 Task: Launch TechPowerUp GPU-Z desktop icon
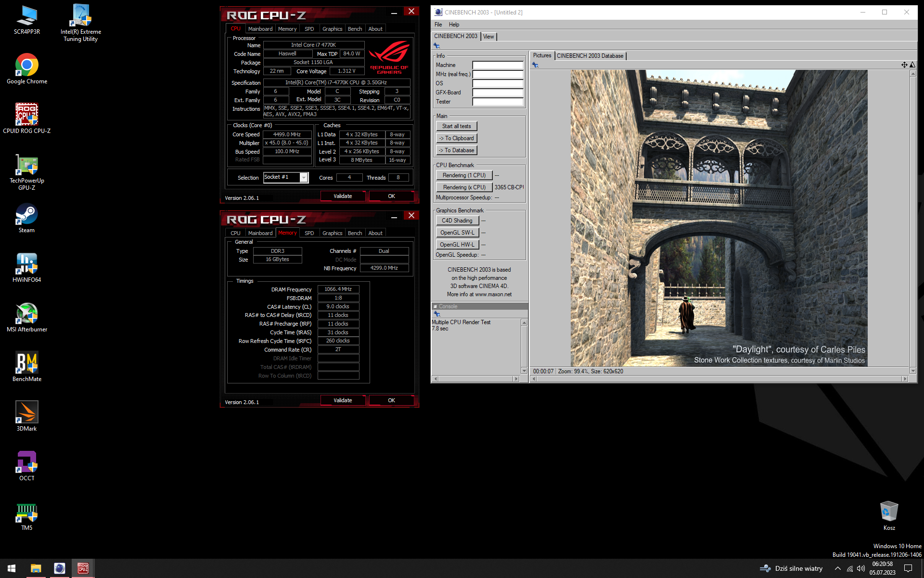(27, 172)
